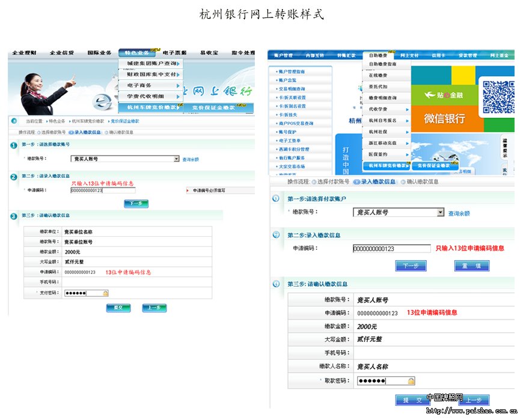Expand the 浙江移动充值 submenu arrow

[407, 144]
